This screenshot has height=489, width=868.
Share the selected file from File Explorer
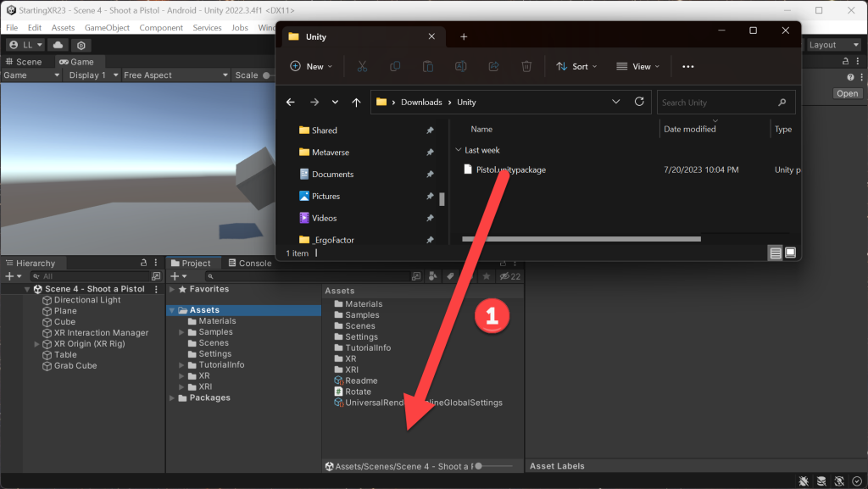tap(493, 66)
